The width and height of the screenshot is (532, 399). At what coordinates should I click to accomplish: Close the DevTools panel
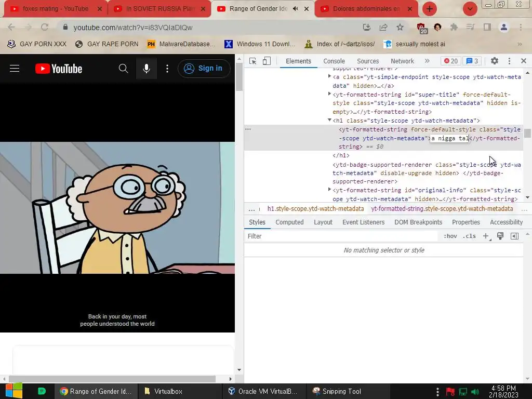coord(524,61)
